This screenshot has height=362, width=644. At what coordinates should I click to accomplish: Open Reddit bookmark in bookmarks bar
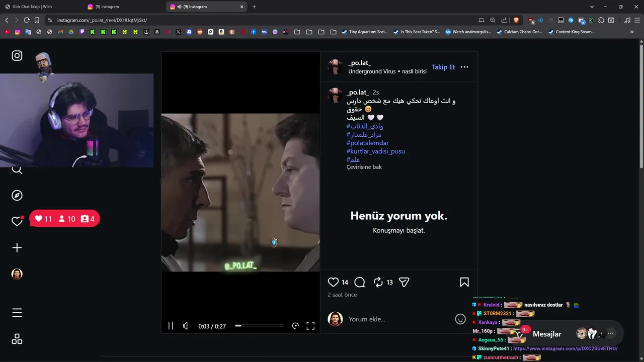200,32
